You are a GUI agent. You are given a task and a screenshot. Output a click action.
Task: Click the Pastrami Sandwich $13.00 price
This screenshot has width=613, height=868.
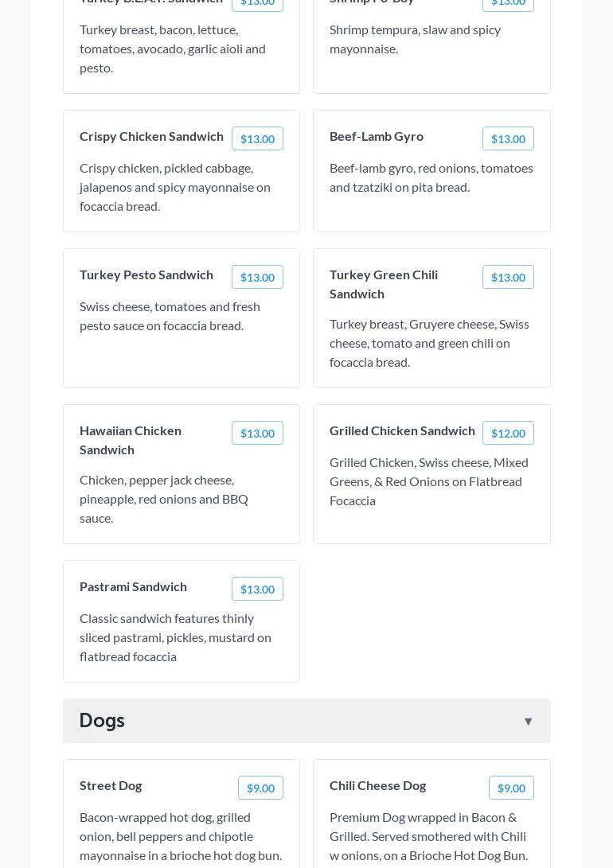(257, 589)
